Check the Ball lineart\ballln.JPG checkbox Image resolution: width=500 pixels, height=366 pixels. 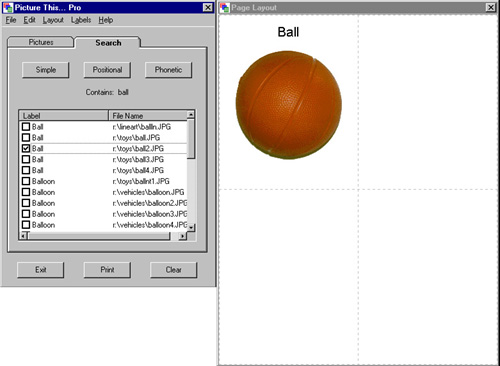[26, 127]
